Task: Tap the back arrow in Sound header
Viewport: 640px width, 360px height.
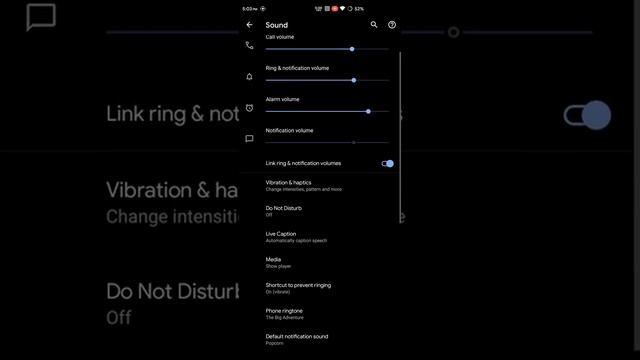Action: (249, 25)
